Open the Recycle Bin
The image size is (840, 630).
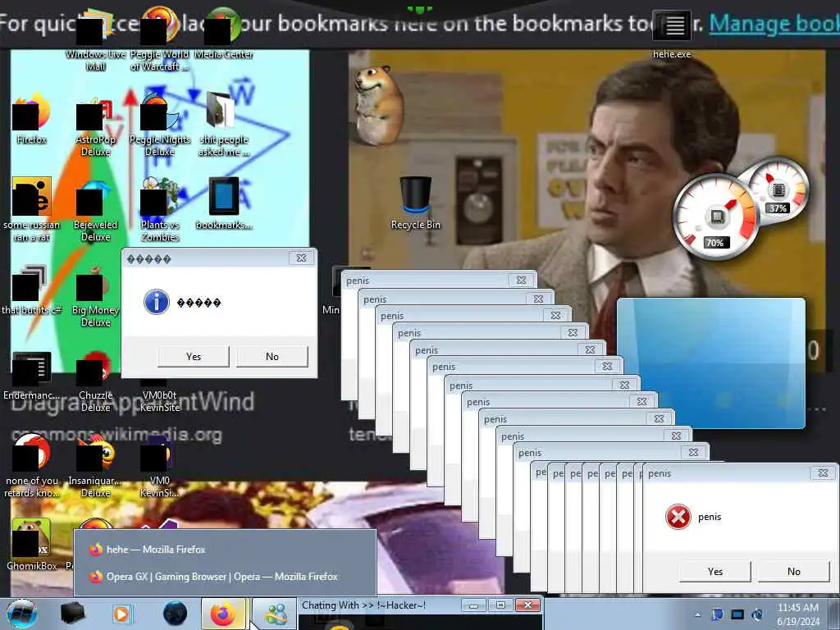click(415, 203)
